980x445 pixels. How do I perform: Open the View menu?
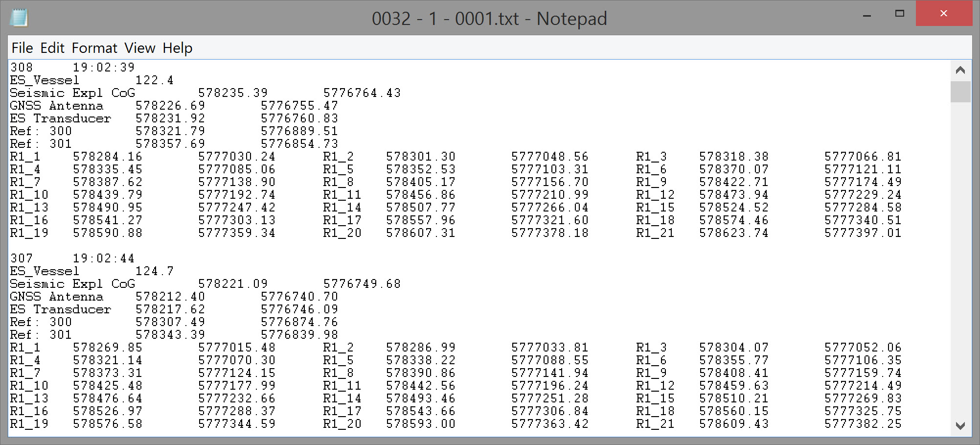(140, 48)
